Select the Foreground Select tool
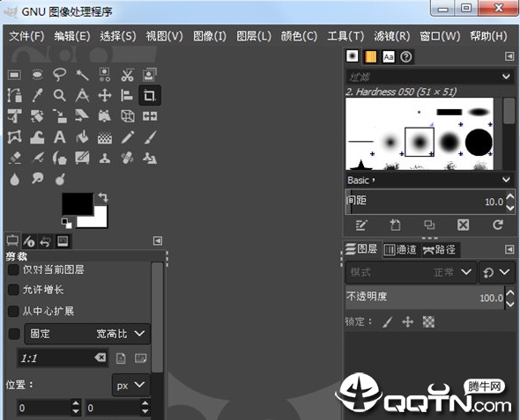 (150, 75)
